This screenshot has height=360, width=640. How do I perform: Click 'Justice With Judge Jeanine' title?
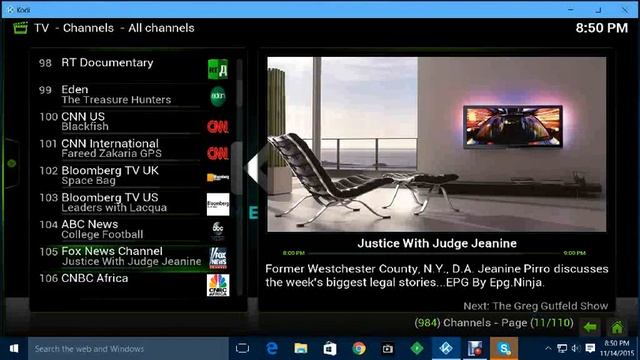(437, 244)
